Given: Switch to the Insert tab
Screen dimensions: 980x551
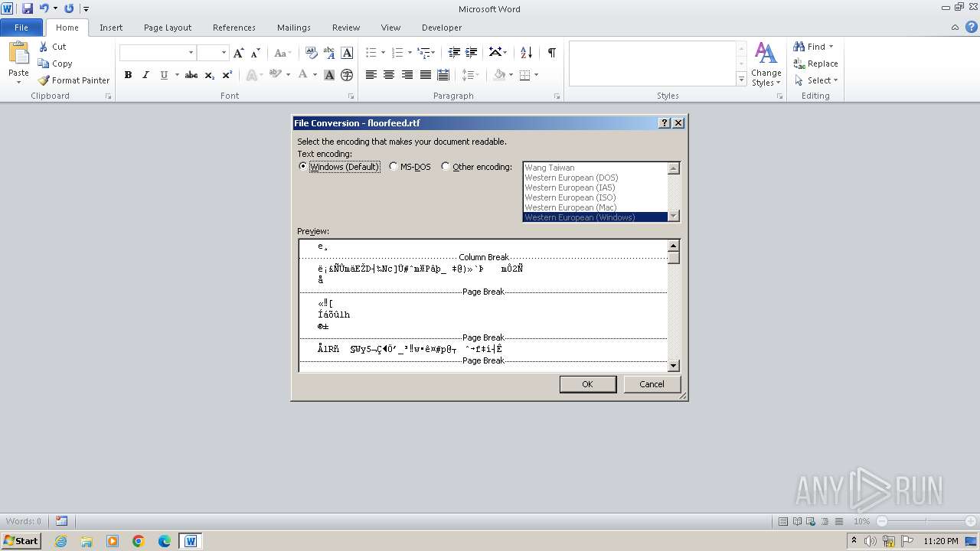Looking at the screenshot, I should 111,28.
